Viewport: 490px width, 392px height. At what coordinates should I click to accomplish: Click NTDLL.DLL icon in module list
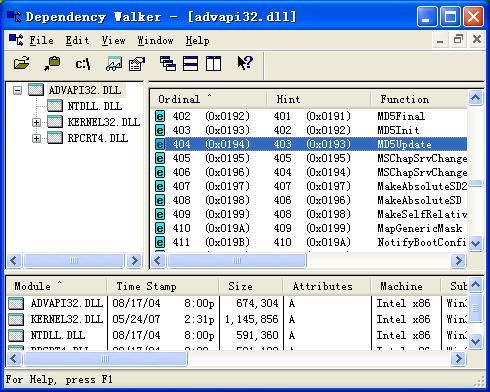16,335
